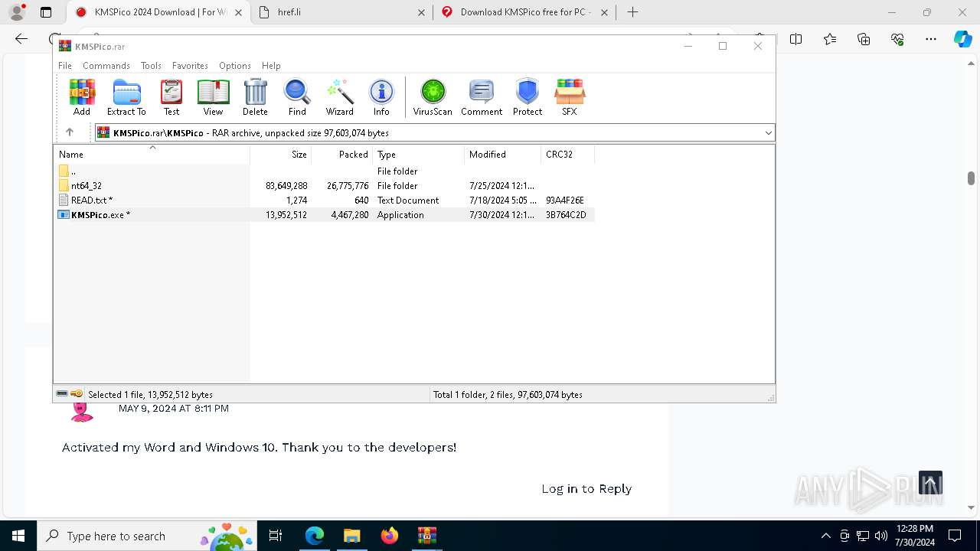Open Edge Collections icon
980x551 pixels.
pyautogui.click(x=864, y=39)
